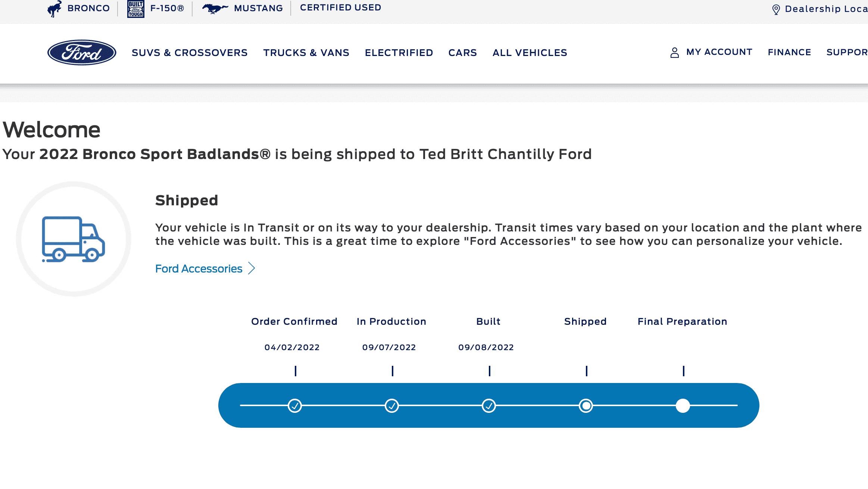Click the shipping truck status icon

[x=74, y=238]
